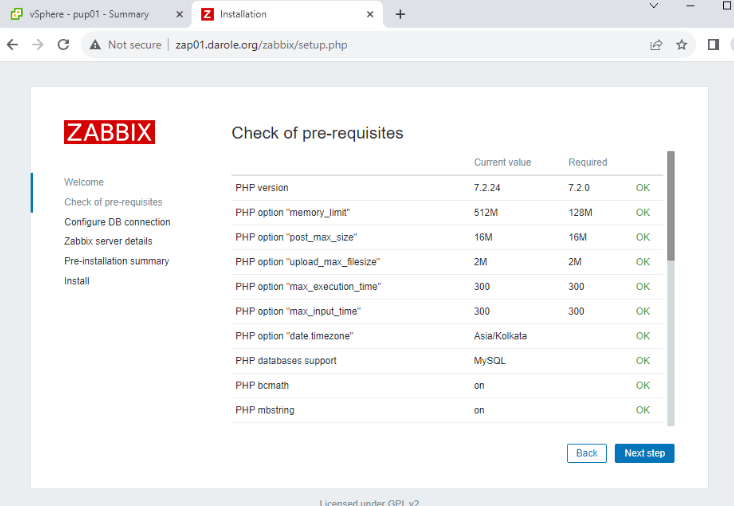734x506 pixels.
Task: Open a new browser tab
Action: coord(400,15)
